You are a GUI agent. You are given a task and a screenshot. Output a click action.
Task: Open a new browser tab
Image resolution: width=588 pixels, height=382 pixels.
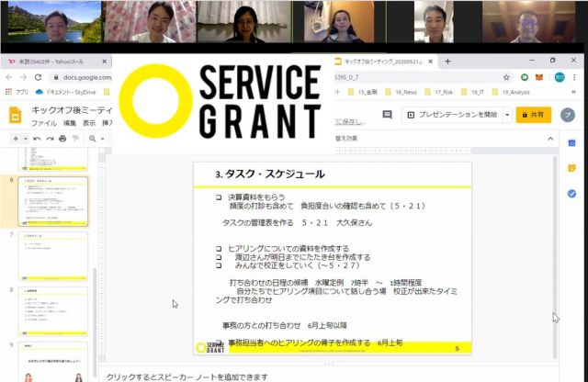click(447, 62)
